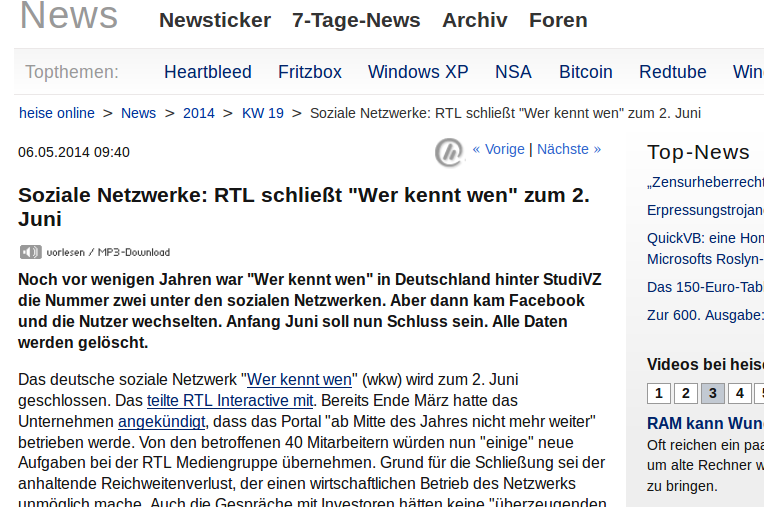Viewport: 764px width, 507px height.
Task: Open the "angekündigt" inline link
Action: (162, 421)
